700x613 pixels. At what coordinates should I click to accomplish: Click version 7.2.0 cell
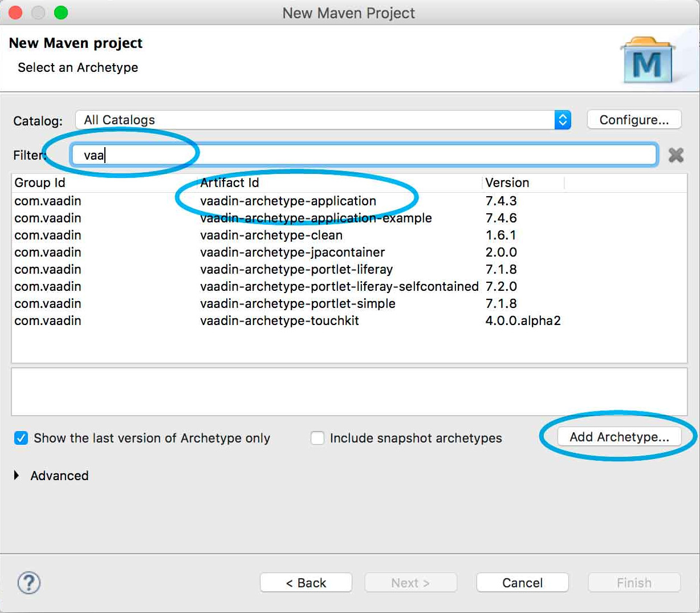pyautogui.click(x=501, y=286)
